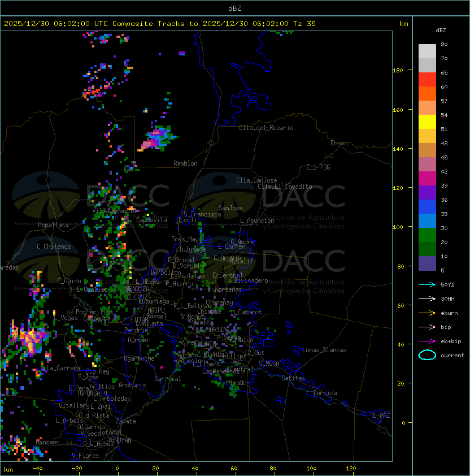Select the 70 dBZ light gray swatch

pyautogui.click(x=427, y=51)
